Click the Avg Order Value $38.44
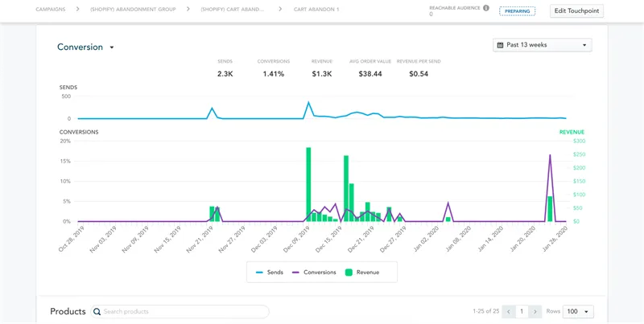 pyautogui.click(x=370, y=74)
